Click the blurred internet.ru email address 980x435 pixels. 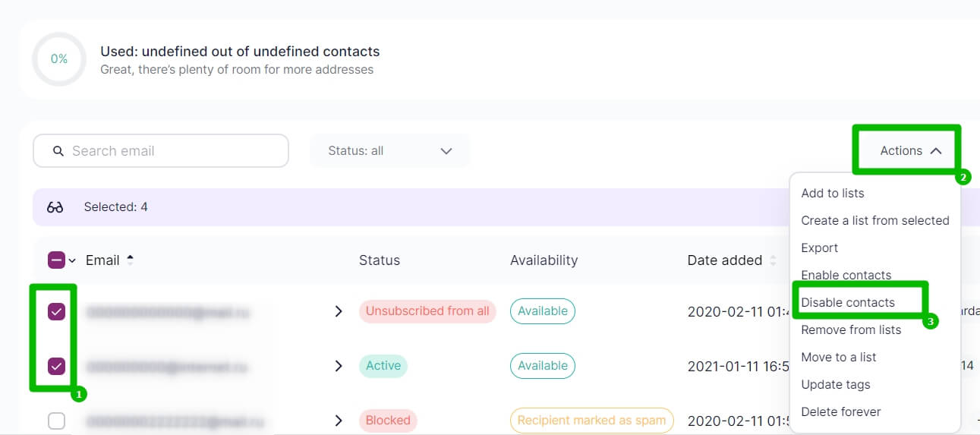coord(166,367)
